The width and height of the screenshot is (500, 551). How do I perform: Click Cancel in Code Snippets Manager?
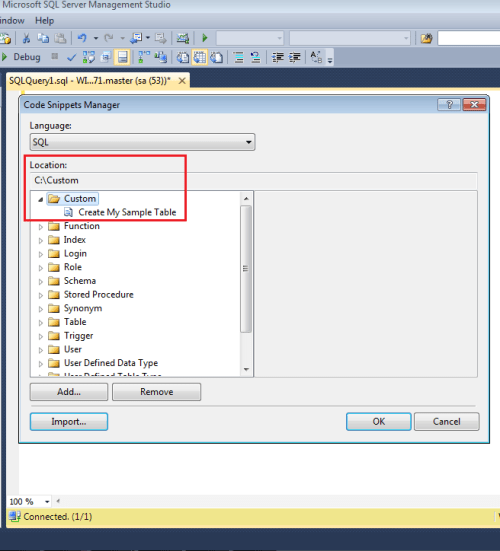pyautogui.click(x=446, y=421)
